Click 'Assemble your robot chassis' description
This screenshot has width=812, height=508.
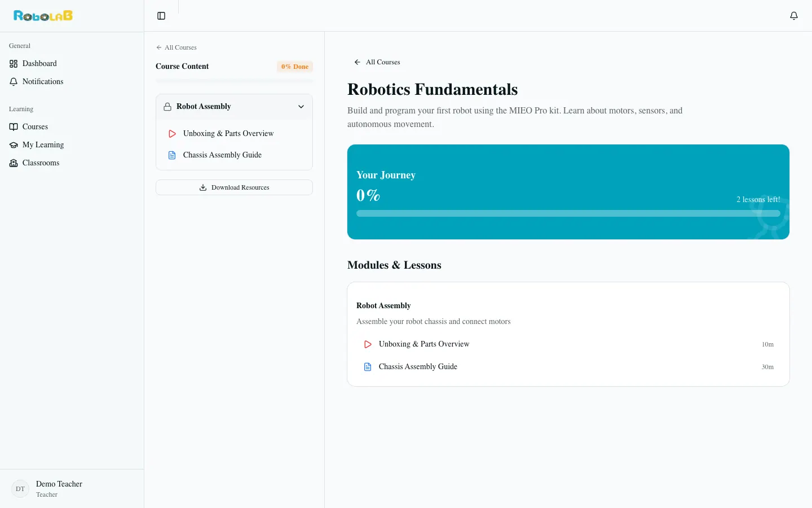point(434,322)
